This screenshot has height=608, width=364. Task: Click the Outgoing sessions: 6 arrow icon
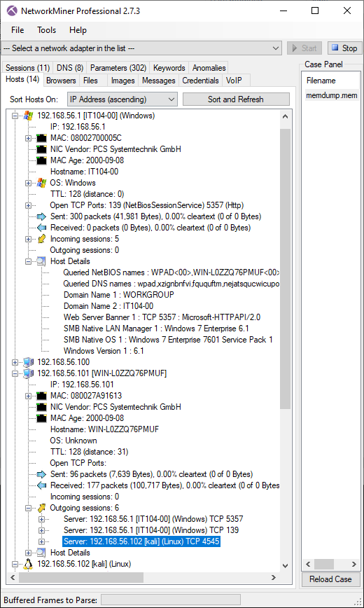tap(41, 508)
